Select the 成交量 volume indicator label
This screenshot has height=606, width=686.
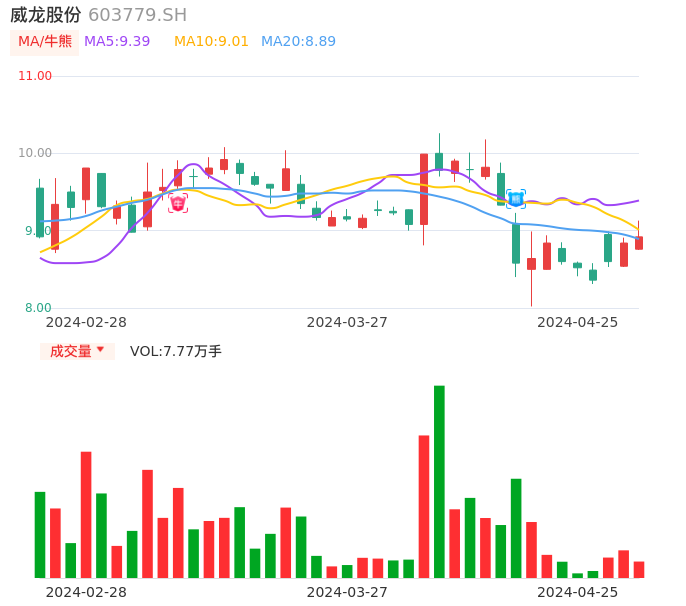tap(70, 351)
